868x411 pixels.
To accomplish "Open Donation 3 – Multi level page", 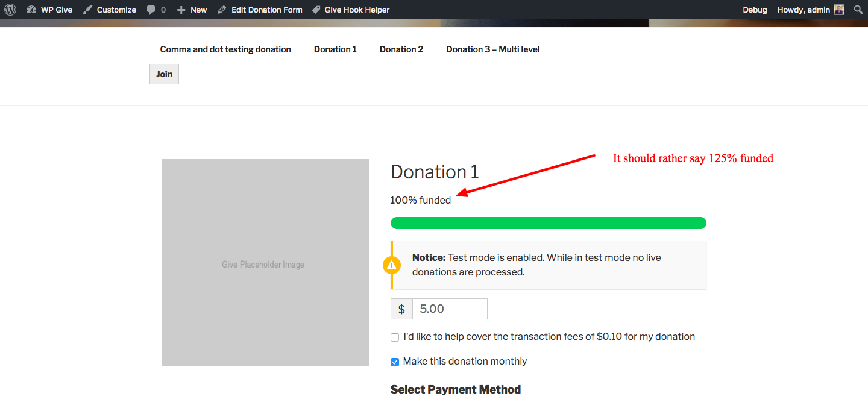I will click(493, 49).
